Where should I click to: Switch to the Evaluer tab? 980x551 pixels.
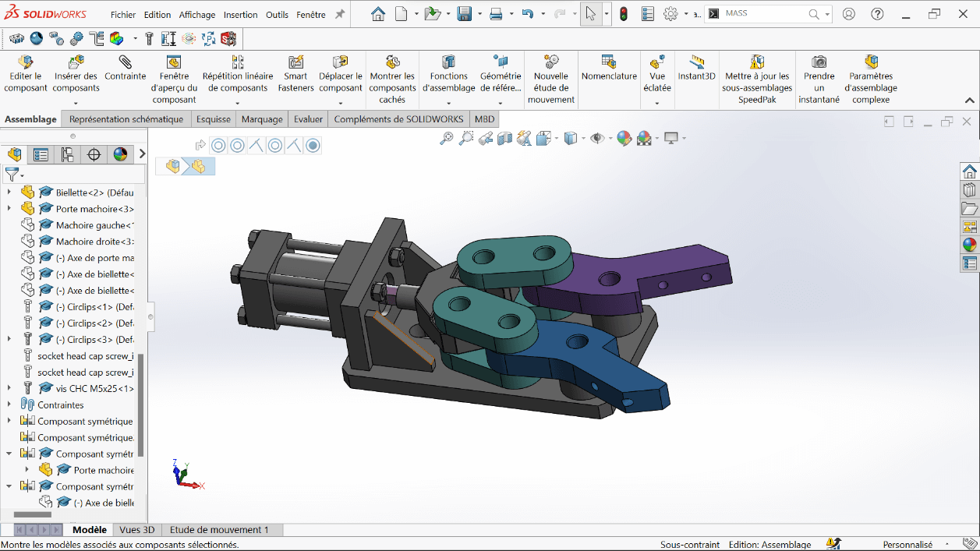click(308, 119)
